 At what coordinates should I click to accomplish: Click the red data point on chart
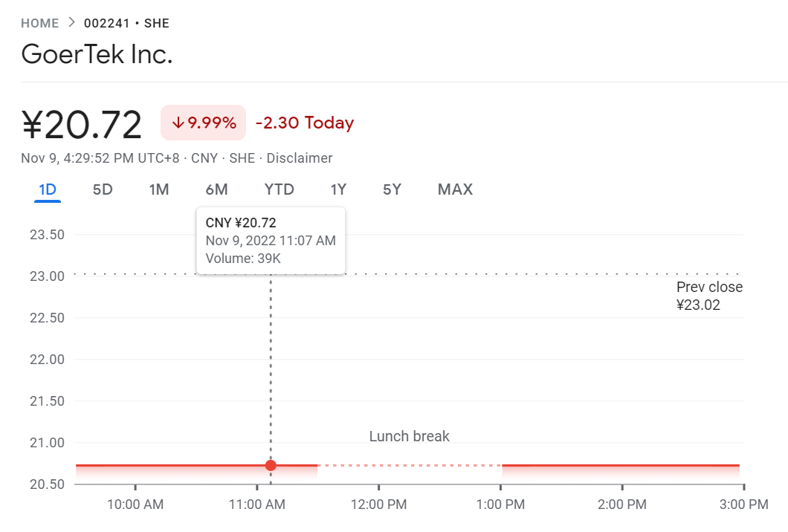(x=271, y=466)
